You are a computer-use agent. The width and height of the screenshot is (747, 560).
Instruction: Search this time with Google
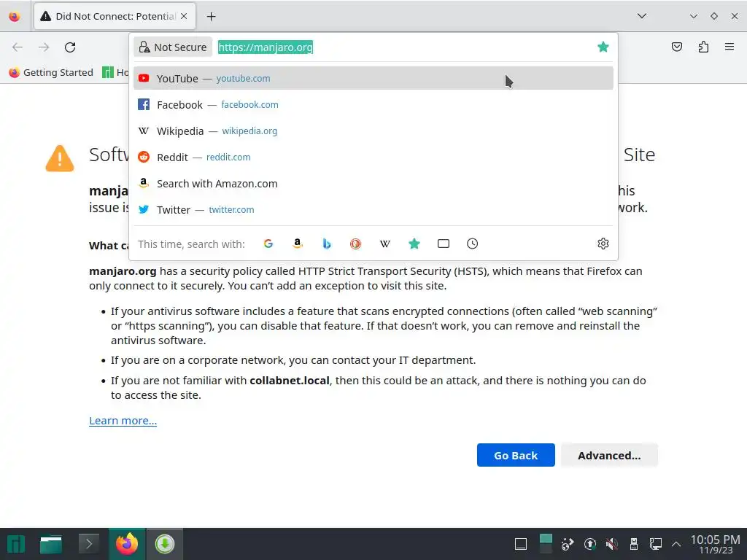[x=268, y=244]
